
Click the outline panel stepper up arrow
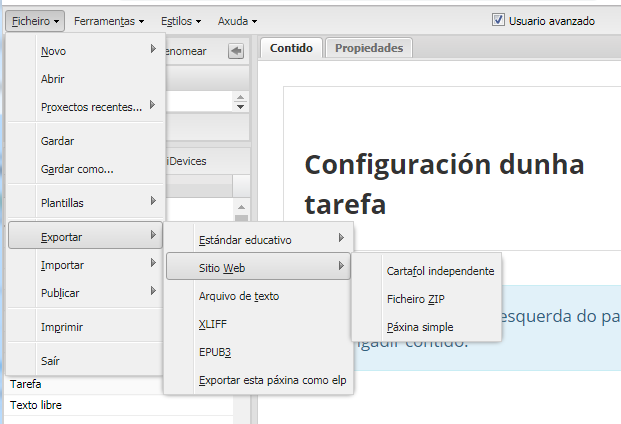coord(240,97)
